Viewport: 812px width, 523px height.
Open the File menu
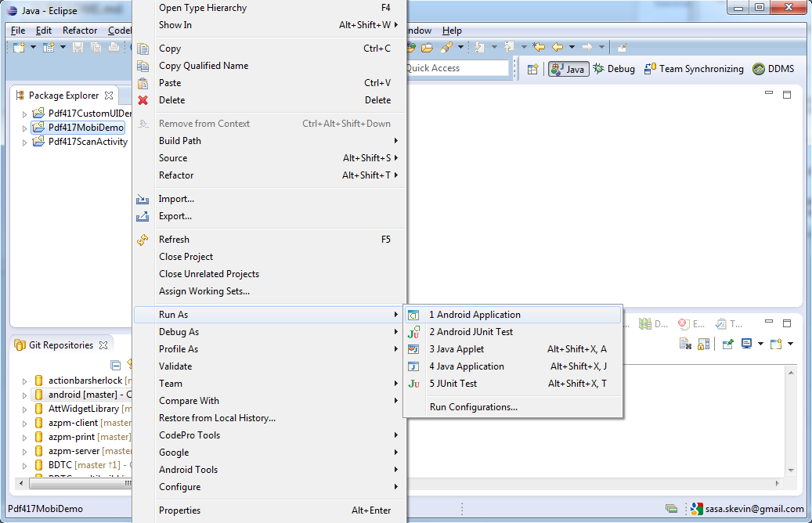pos(17,31)
